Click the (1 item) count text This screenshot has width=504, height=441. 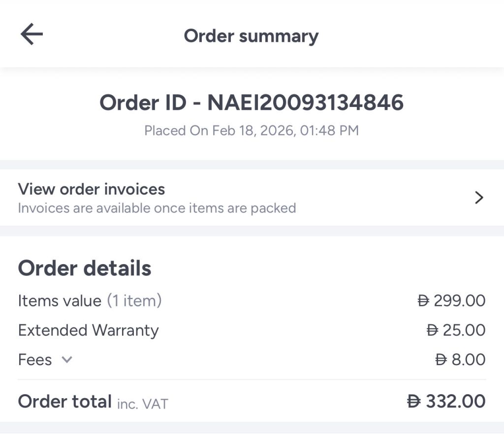pos(134,301)
